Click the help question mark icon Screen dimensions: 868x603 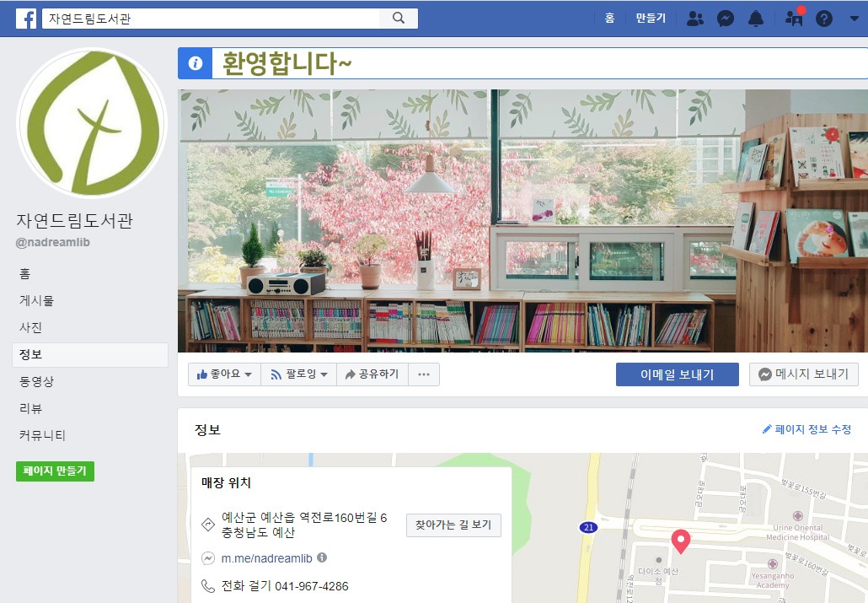[823, 19]
